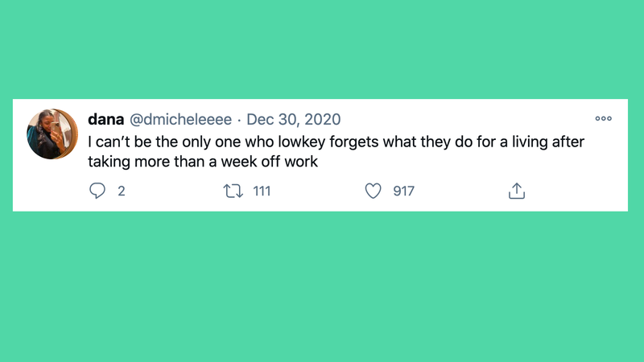644x362 pixels.
Task: Click the reply count of 2
Action: point(122,191)
